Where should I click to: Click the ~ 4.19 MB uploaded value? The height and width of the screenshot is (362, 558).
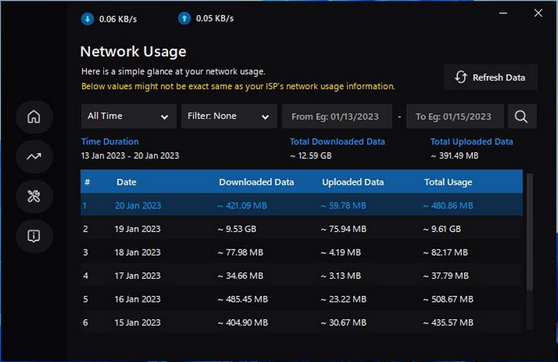[341, 252]
